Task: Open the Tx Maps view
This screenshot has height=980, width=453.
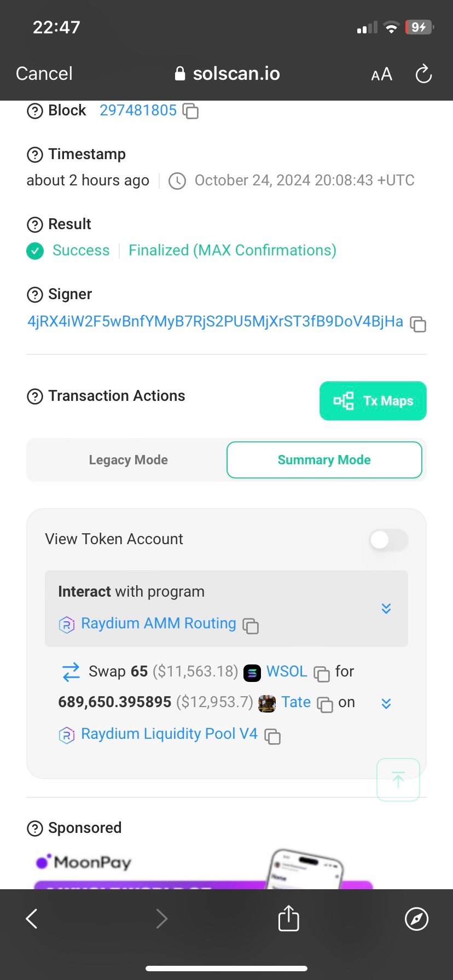Action: tap(373, 401)
